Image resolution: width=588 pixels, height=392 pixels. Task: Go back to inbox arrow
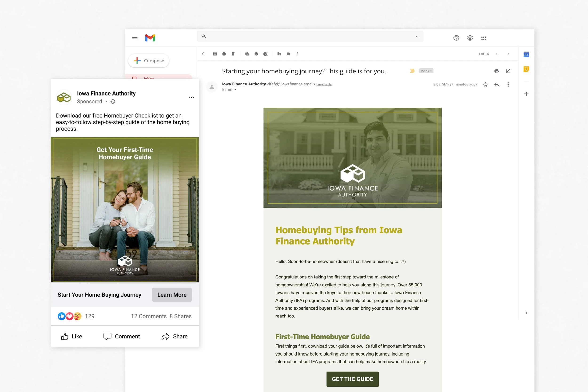(x=203, y=54)
